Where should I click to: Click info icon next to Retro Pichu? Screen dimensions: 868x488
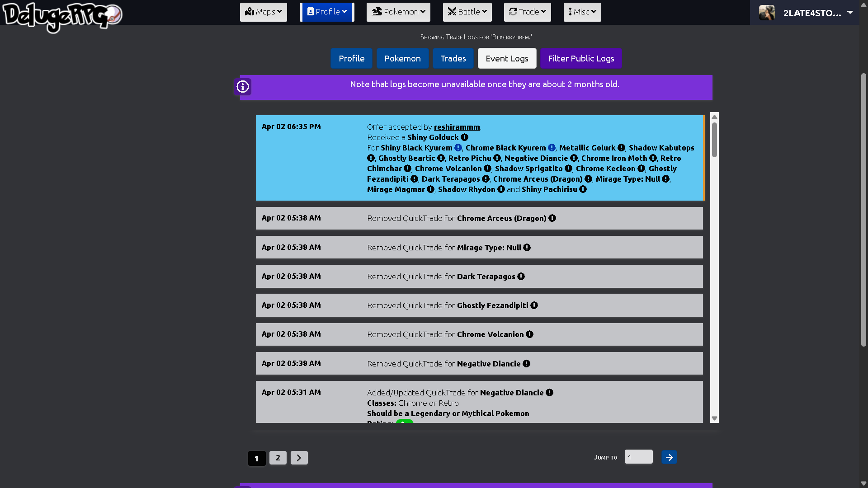coord(497,158)
